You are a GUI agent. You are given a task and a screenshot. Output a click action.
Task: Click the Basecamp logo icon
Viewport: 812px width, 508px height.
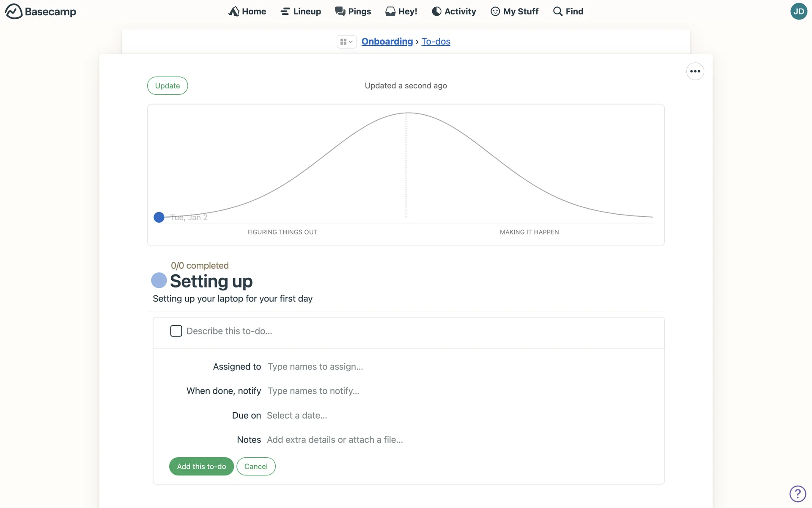(x=14, y=11)
